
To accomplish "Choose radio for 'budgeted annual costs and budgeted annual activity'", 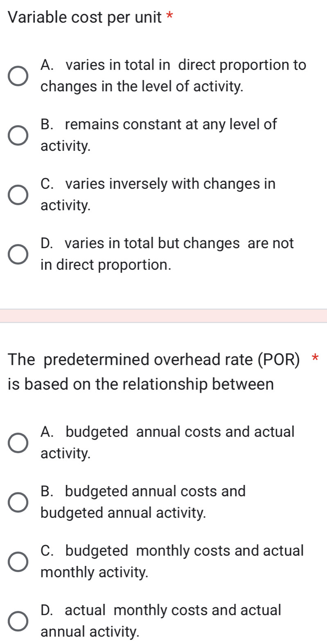I will 19,502.
